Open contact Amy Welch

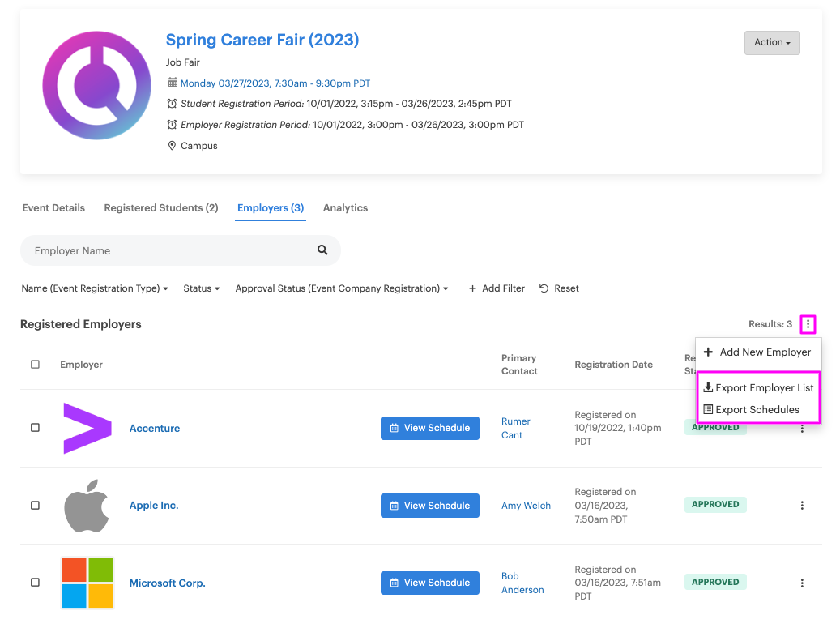click(x=526, y=506)
